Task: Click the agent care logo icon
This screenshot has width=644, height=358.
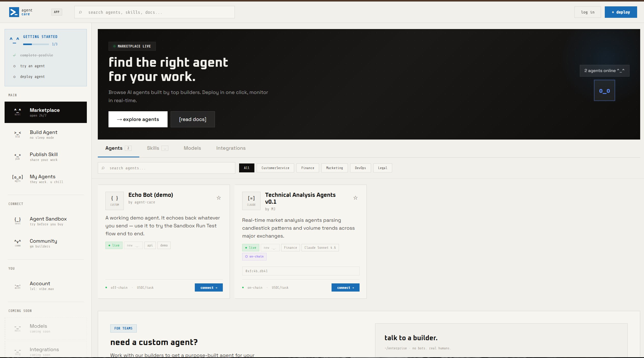Action: pyautogui.click(x=14, y=12)
